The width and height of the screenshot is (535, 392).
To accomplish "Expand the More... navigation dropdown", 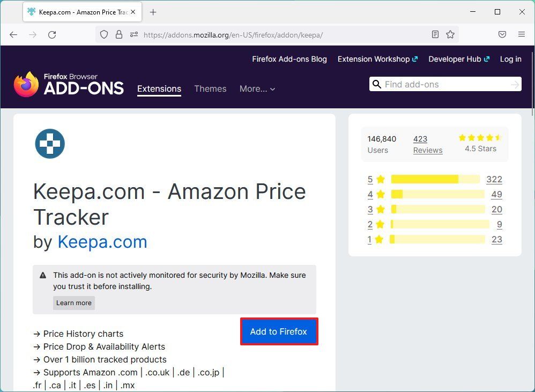I will pos(257,89).
